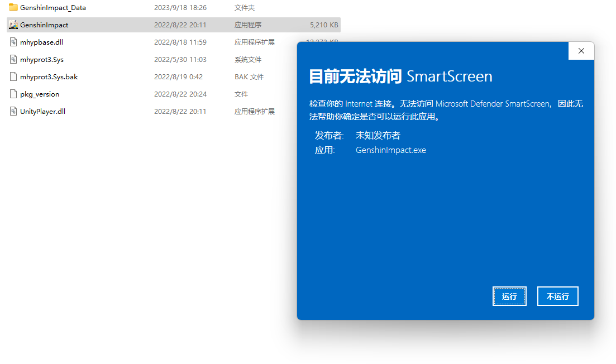Click the mhypbase.dll file icon
Viewport: 616px width, 364px height.
(13, 42)
